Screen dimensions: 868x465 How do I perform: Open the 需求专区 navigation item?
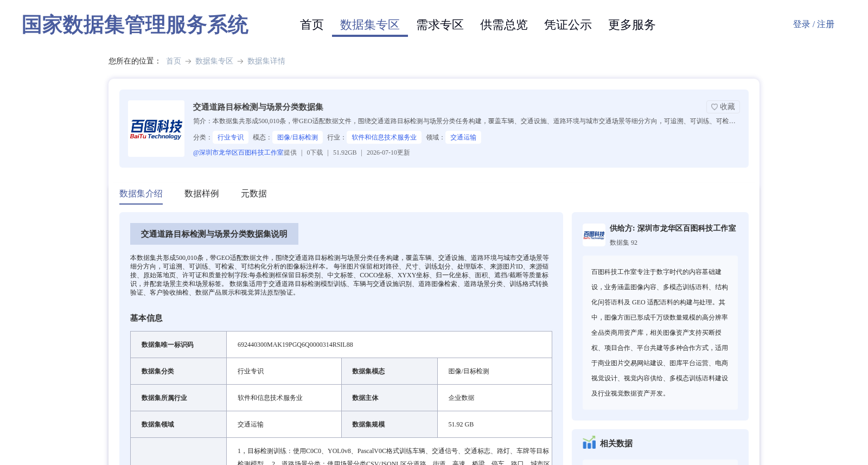(x=440, y=25)
